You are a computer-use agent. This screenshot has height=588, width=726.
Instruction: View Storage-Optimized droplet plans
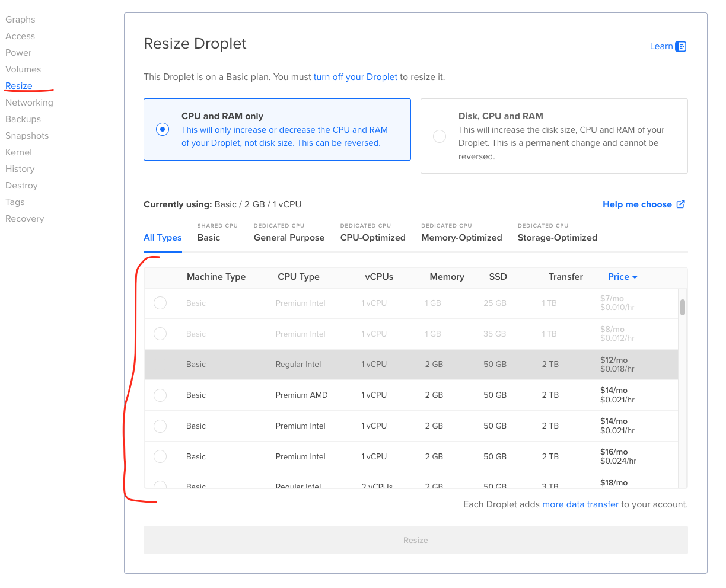[557, 237]
